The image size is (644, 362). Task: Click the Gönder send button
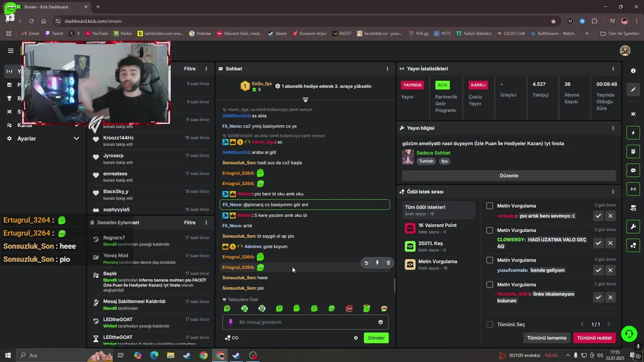coord(376,338)
